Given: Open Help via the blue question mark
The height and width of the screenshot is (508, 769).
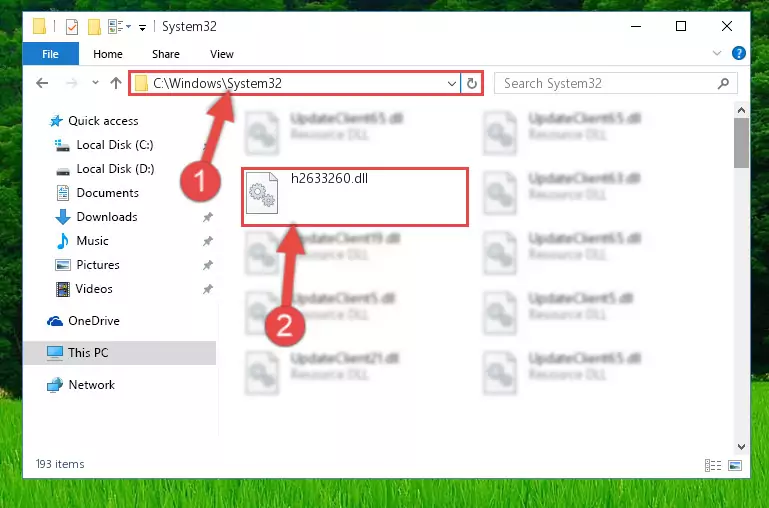Looking at the screenshot, I should tap(739, 53).
